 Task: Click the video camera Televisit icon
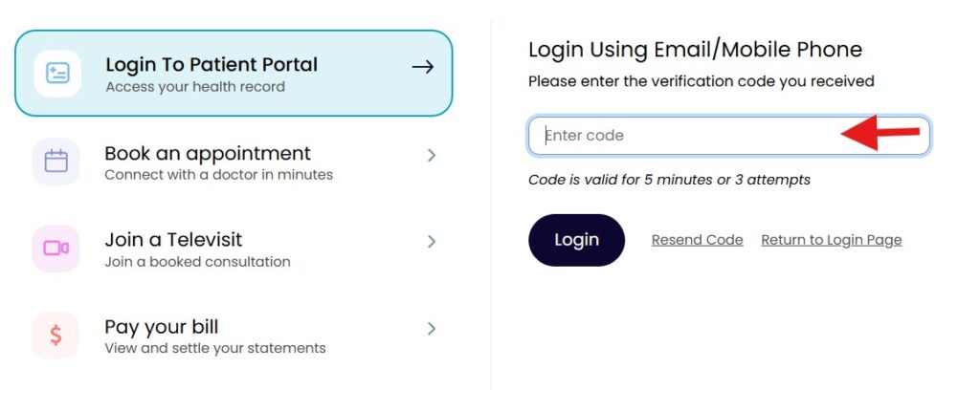coord(56,248)
